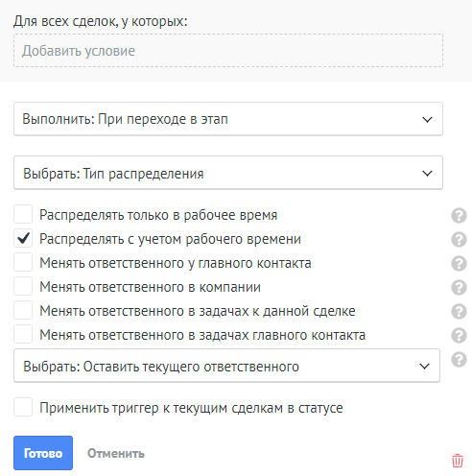Expand 'Выбрать: Тип распределения' dropdown

click(228, 173)
